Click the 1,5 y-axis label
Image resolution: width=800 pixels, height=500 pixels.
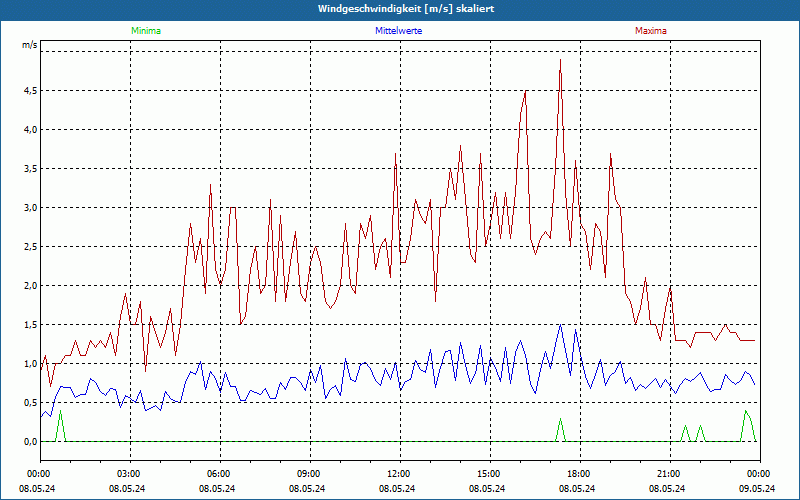tap(30, 325)
